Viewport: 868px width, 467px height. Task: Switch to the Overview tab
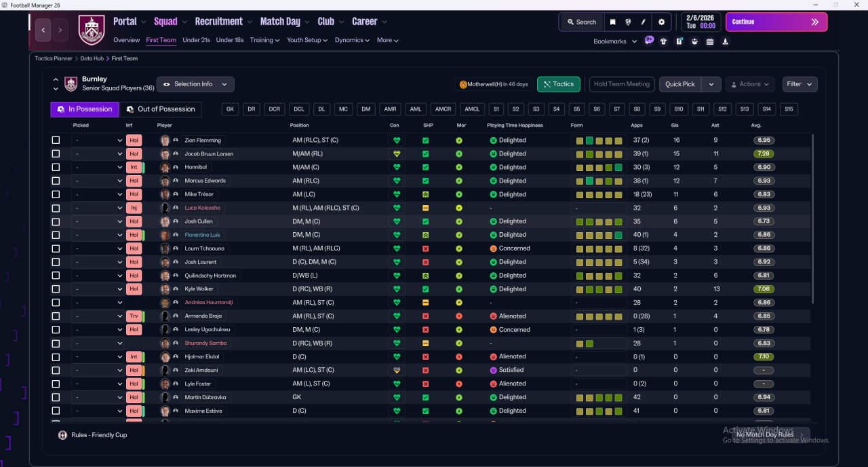coord(127,40)
